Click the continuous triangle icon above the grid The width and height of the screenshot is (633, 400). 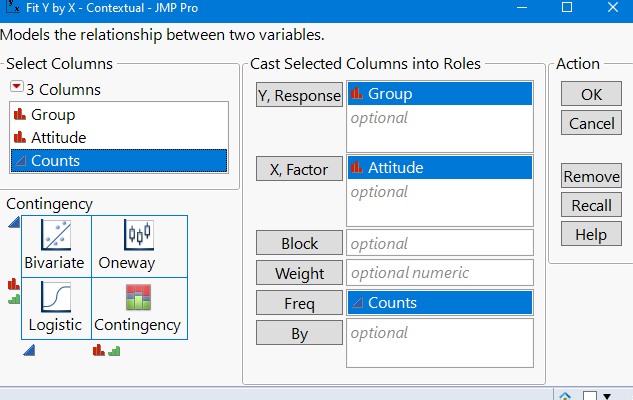coord(14,222)
